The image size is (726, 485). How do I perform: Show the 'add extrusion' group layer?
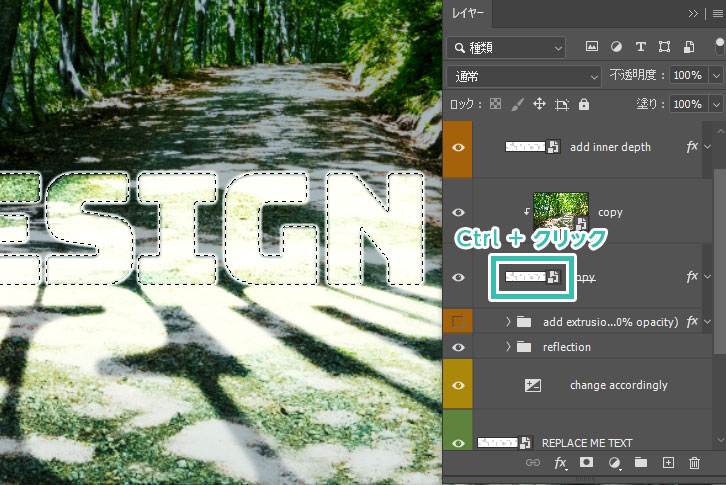point(459,321)
